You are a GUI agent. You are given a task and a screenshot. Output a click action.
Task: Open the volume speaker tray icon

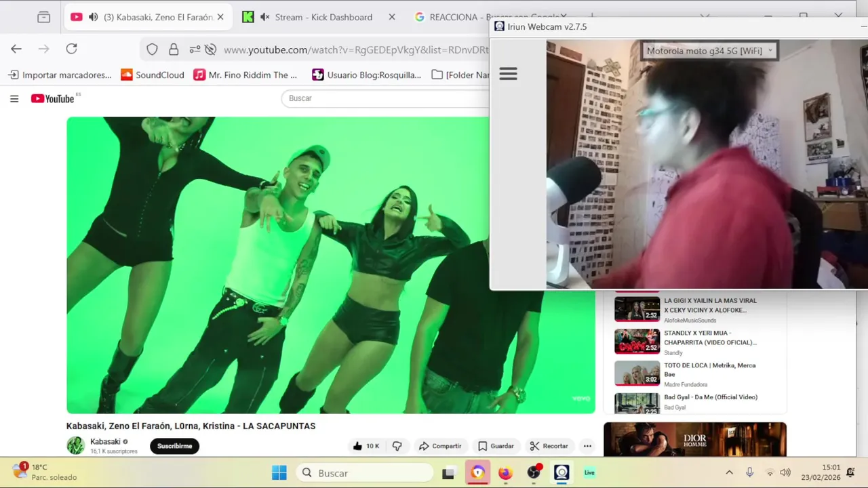pos(785,473)
